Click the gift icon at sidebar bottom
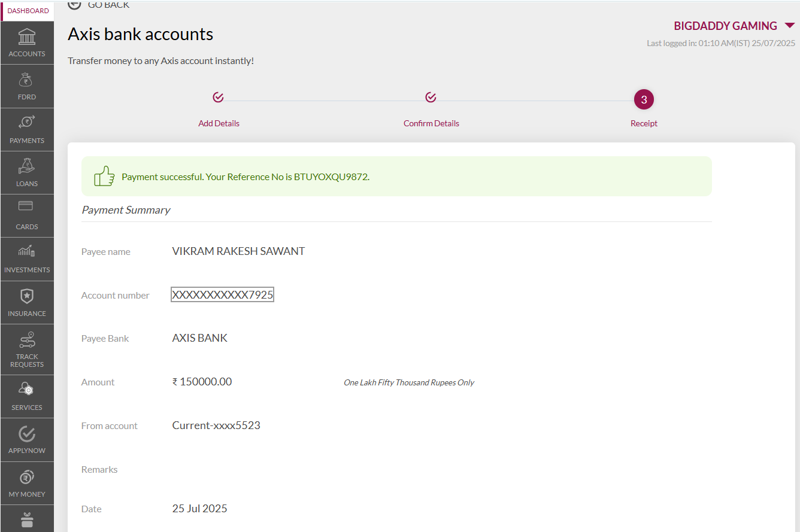This screenshot has width=800, height=532. (x=27, y=520)
